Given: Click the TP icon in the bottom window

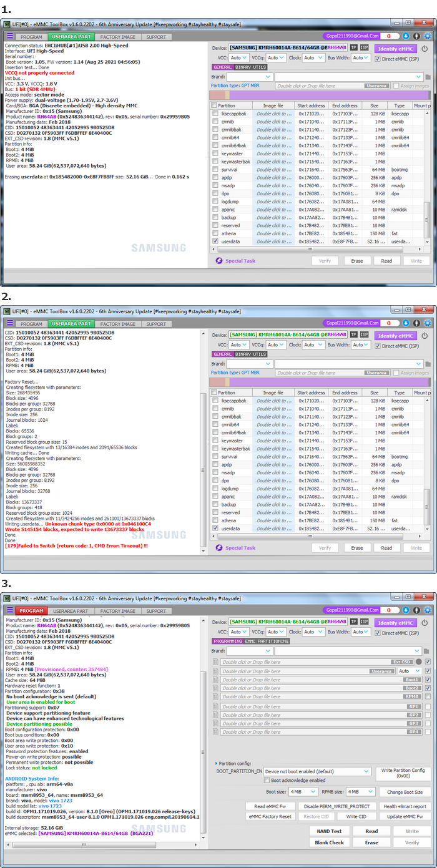Looking at the screenshot, I should click(x=354, y=622).
